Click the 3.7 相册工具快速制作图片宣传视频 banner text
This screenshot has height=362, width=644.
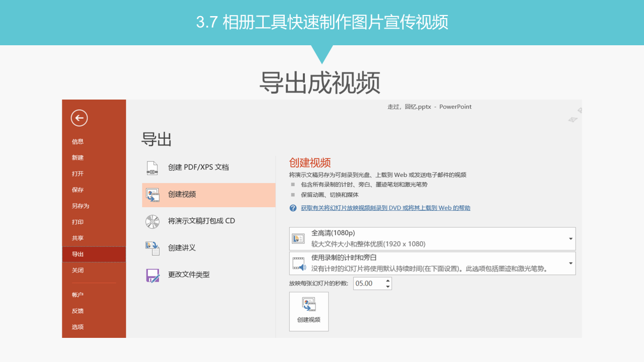(x=322, y=23)
